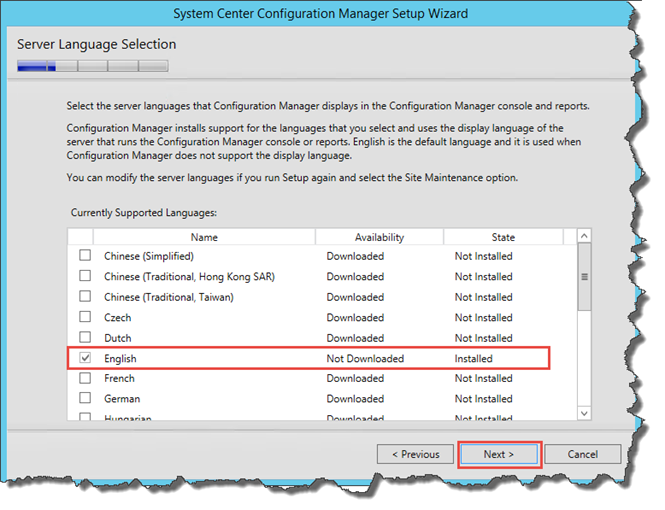Enable the Czech language checkbox
The image size is (665, 510).
point(85,317)
